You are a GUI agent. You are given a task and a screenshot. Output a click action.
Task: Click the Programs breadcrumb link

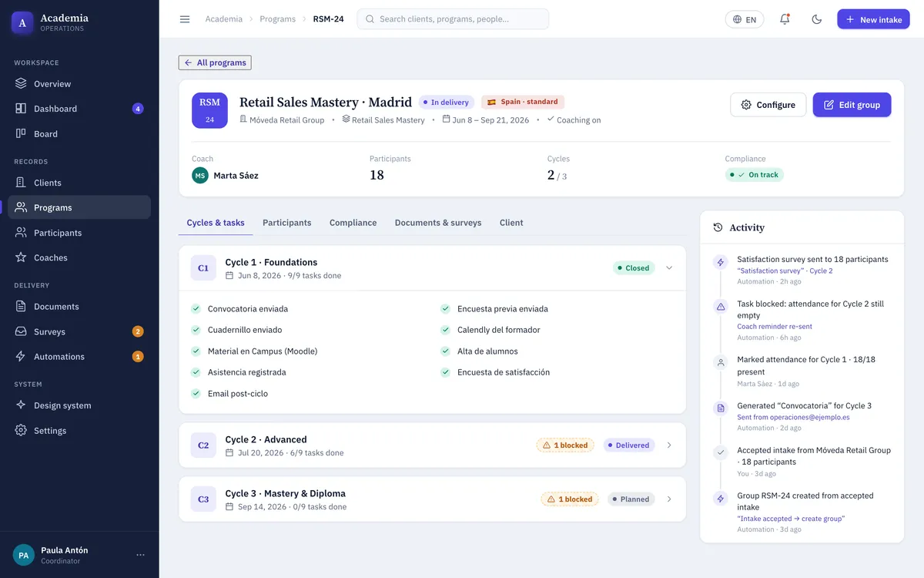278,19
